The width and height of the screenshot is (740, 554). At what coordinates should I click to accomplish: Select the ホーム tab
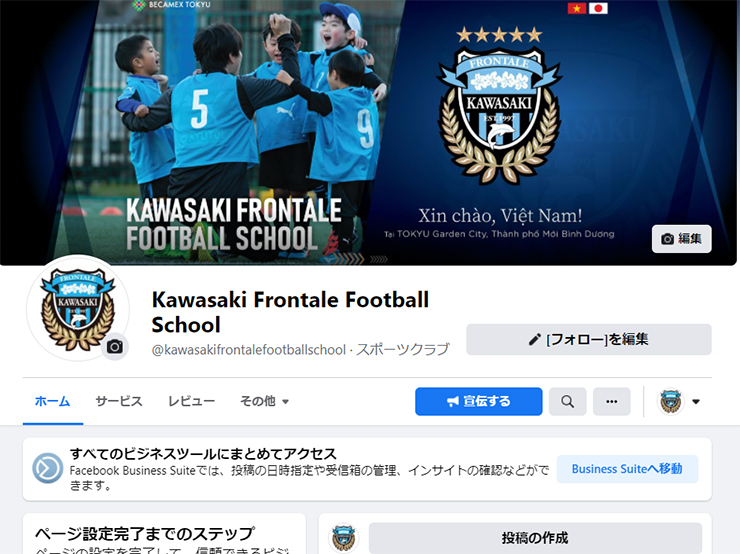coord(52,402)
